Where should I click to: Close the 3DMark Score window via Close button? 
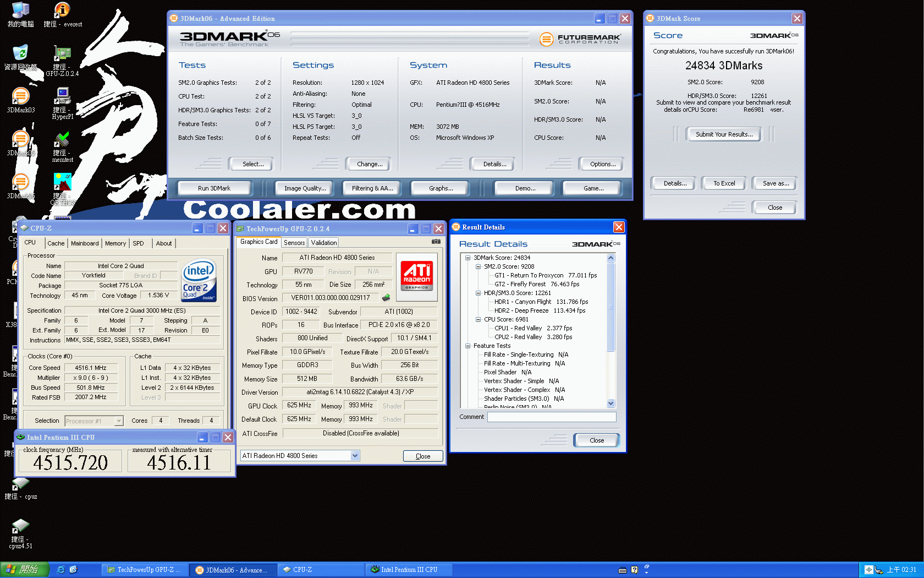click(774, 208)
